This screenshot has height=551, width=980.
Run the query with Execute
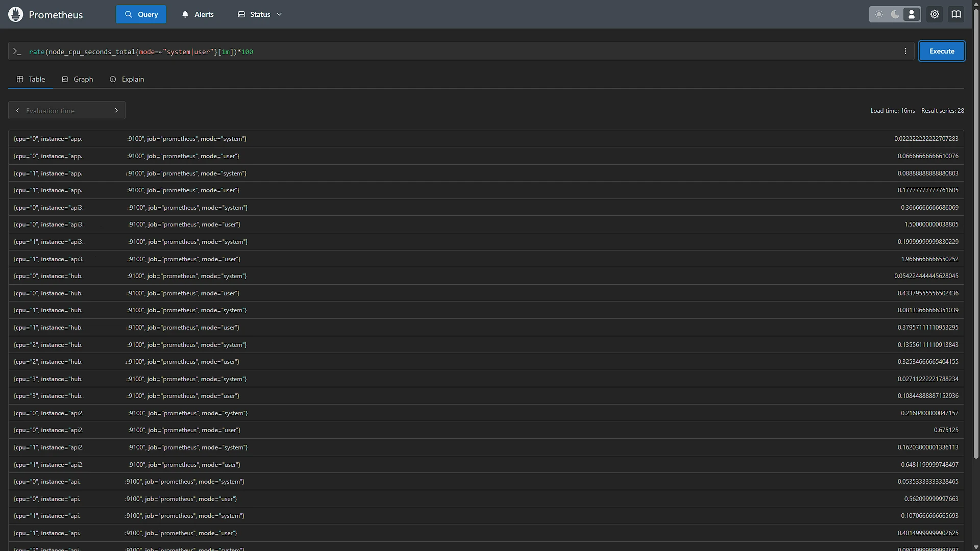coord(942,51)
